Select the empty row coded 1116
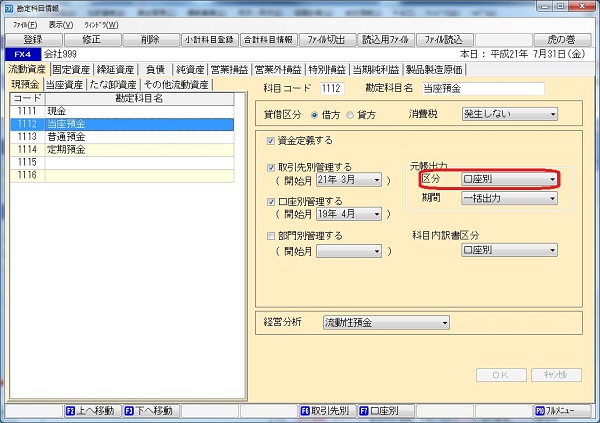Viewport: 600px width, 423px height. click(122, 175)
